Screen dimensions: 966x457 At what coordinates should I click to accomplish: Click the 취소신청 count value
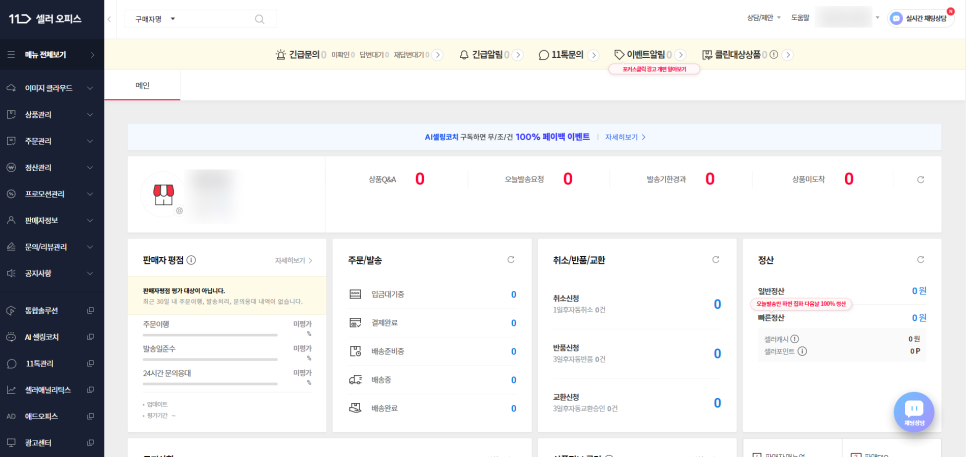coord(717,304)
